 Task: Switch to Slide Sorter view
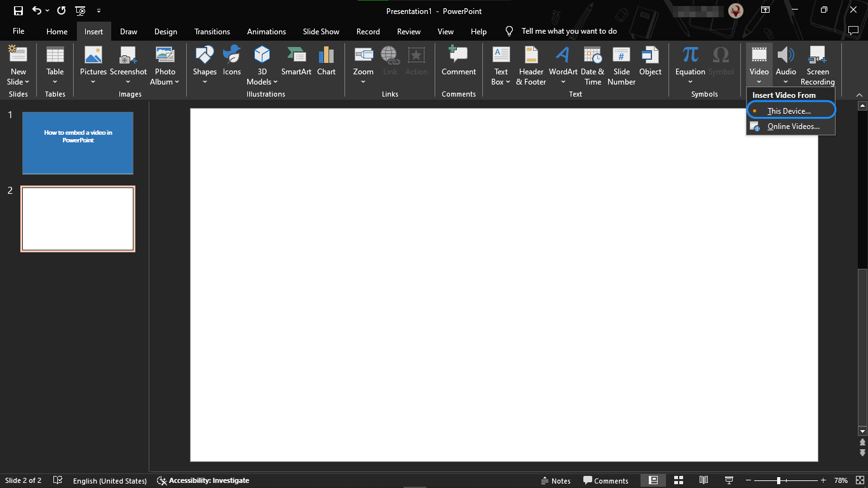click(x=679, y=480)
